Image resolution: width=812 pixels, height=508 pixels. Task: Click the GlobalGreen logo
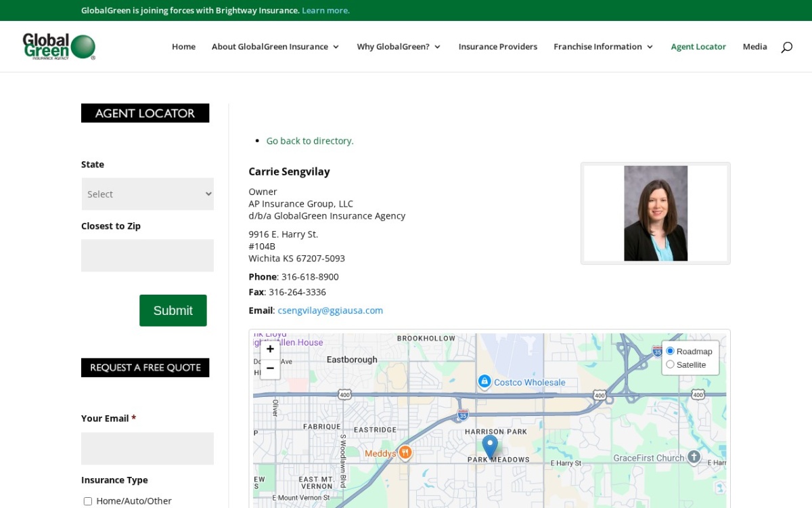[59, 46]
